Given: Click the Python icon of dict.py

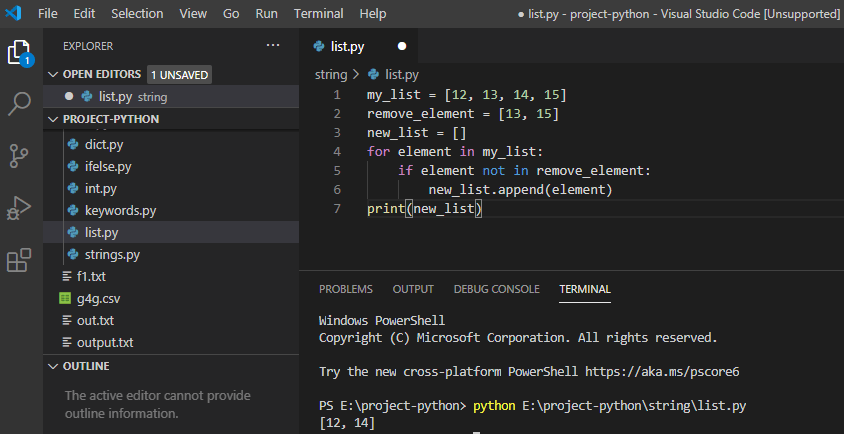Looking at the screenshot, I should tap(73, 145).
